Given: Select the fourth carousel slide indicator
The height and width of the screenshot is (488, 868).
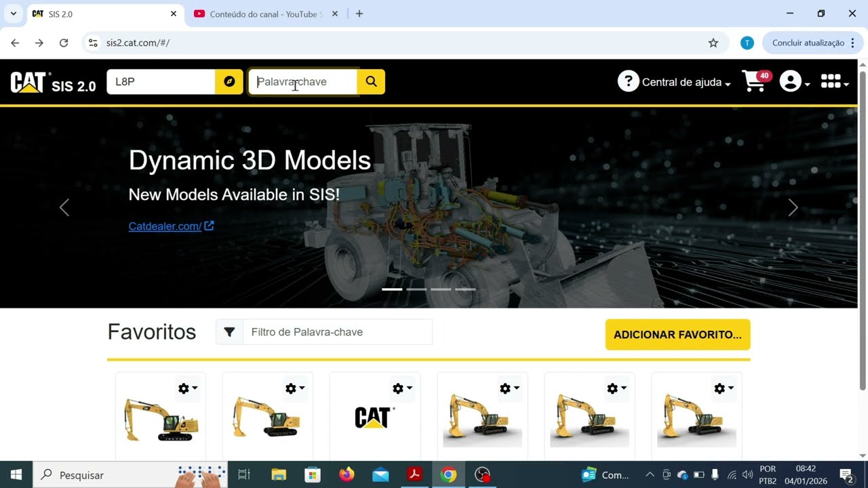Looking at the screenshot, I should coord(465,289).
